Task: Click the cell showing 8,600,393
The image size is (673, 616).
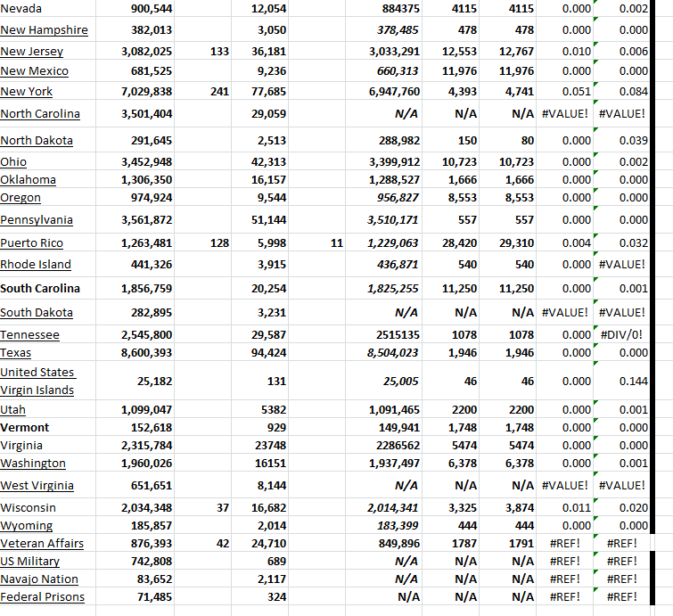Action: [146, 353]
